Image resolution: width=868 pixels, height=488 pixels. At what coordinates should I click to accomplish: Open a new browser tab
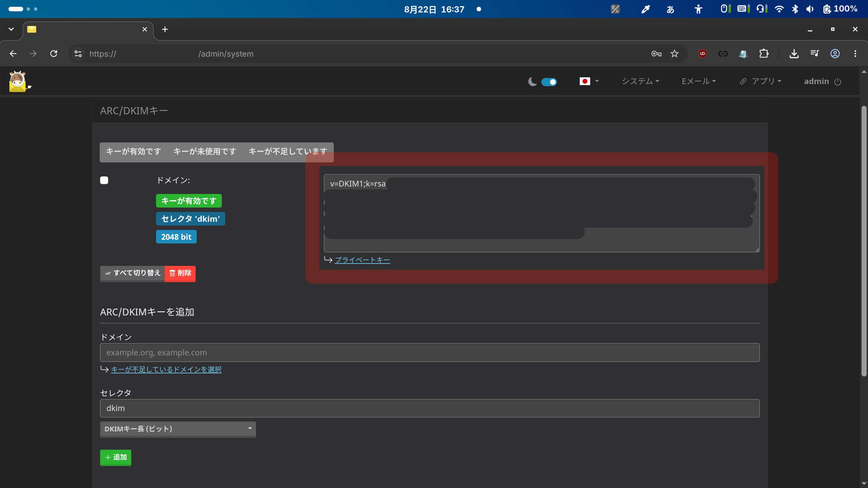coord(165,30)
